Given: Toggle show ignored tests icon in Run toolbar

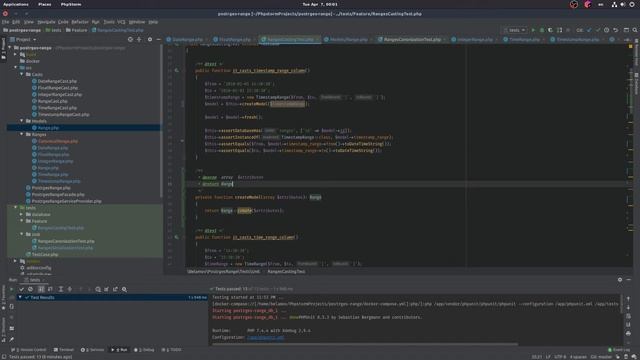Looking at the screenshot, I should coord(30,289).
